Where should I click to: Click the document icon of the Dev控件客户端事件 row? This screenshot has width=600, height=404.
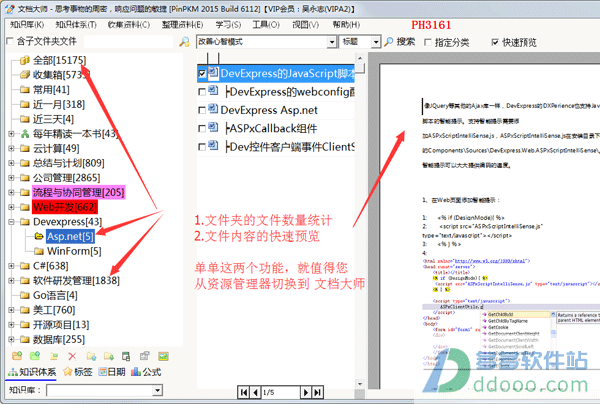(x=213, y=146)
